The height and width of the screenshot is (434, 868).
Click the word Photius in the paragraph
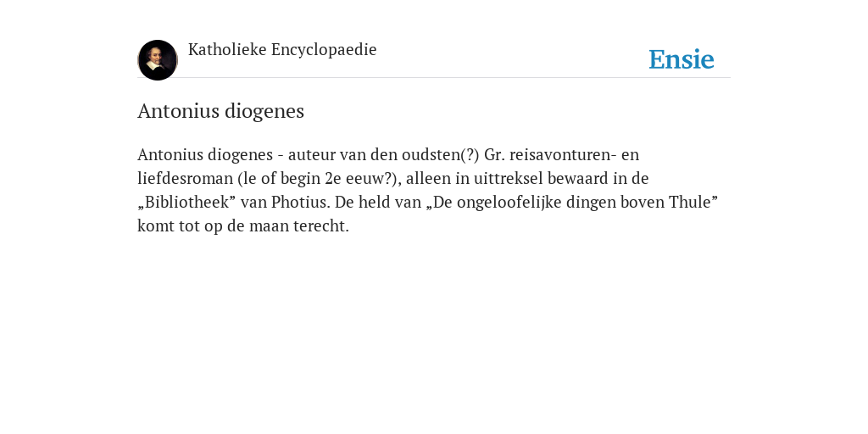point(299,202)
